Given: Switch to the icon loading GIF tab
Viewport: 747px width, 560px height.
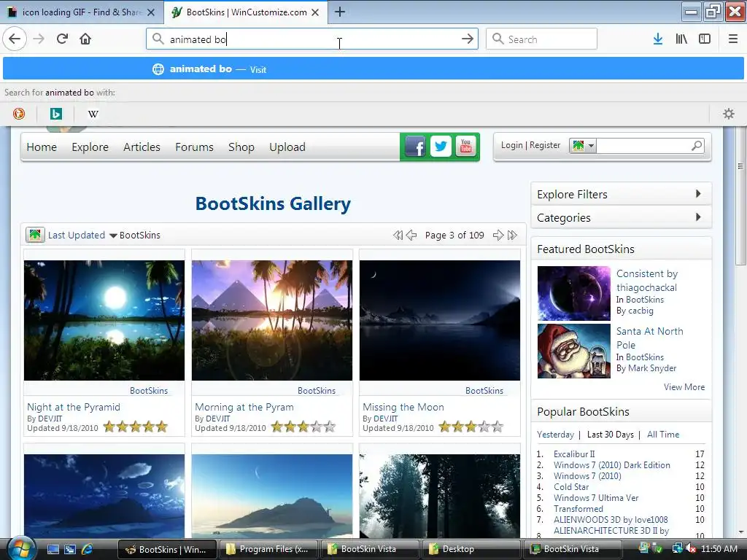Looking at the screenshot, I should [x=82, y=12].
